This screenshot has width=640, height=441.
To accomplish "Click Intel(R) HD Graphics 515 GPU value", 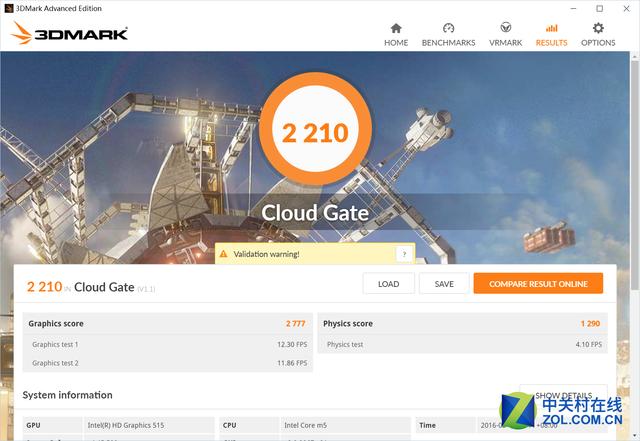I will tap(126, 425).
